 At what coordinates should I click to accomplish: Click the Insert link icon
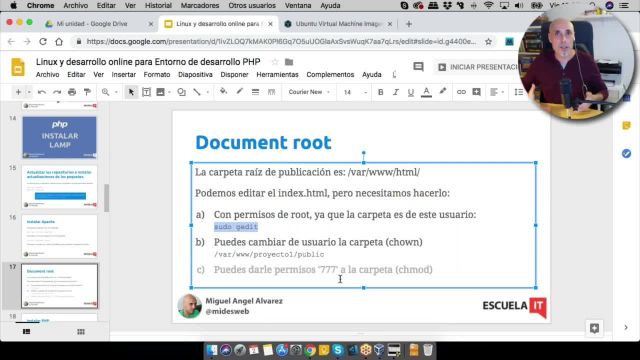[461, 92]
